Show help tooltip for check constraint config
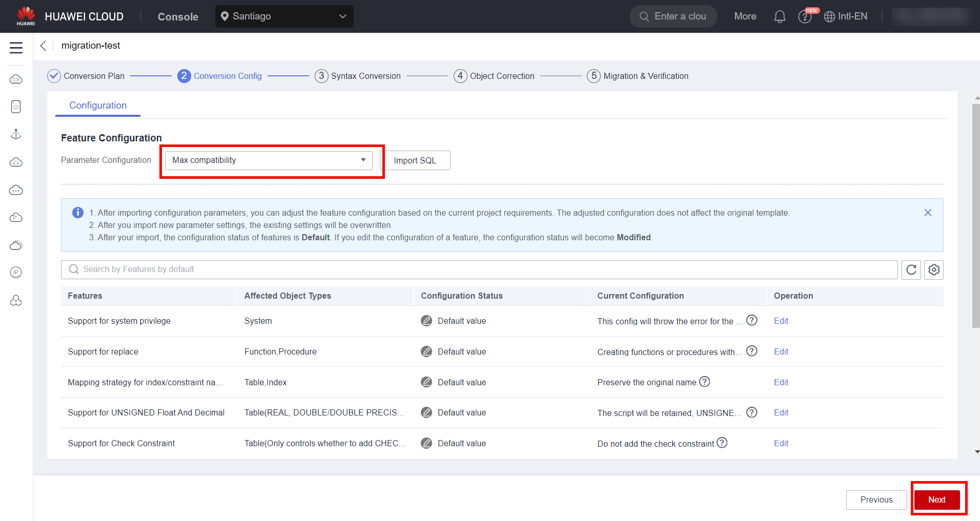Screen dimensions: 980x521 pos(722,443)
